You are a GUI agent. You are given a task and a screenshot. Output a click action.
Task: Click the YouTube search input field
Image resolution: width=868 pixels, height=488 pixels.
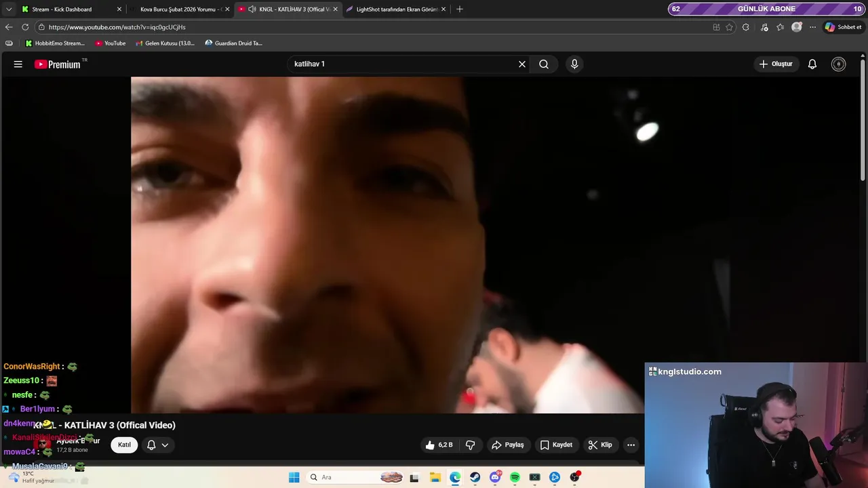[x=403, y=64]
